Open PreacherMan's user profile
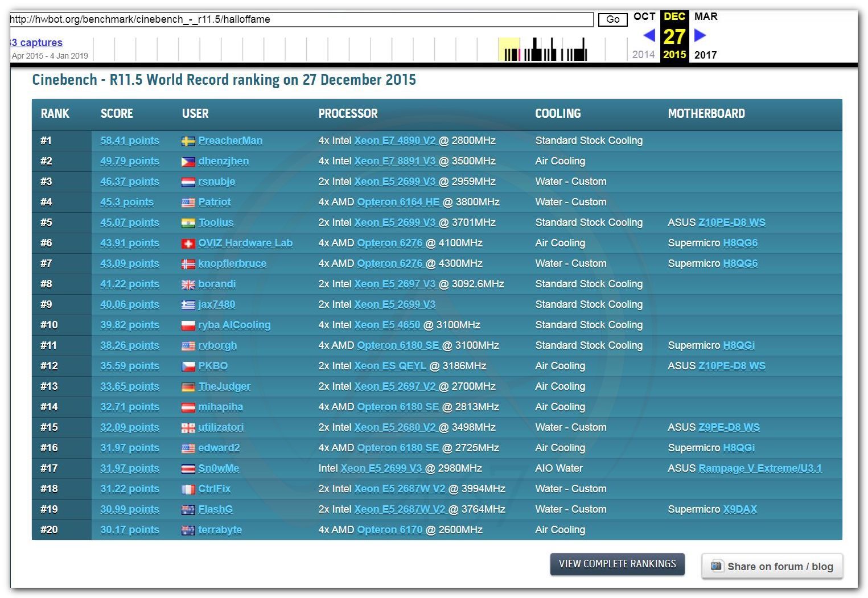 click(231, 141)
